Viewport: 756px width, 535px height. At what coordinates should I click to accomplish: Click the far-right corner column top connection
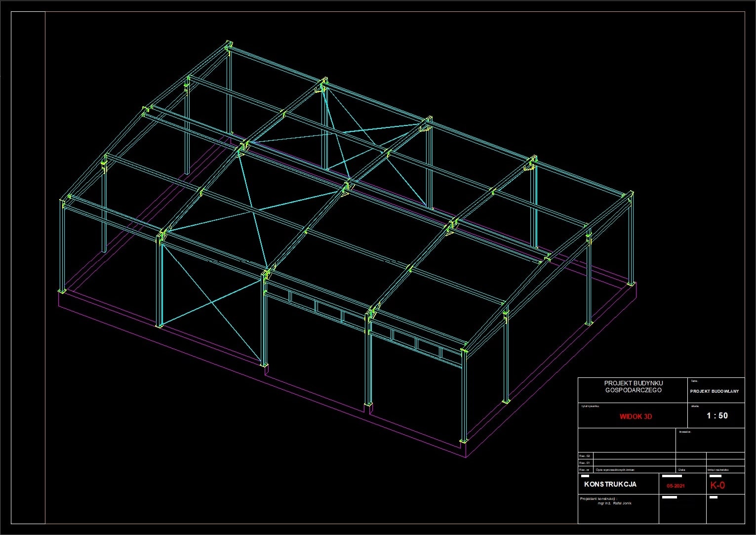coord(629,196)
